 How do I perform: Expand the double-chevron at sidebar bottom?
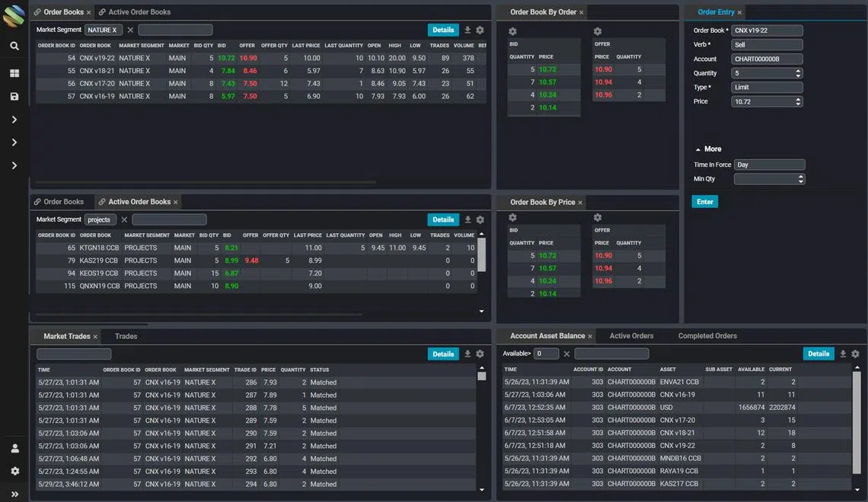pyautogui.click(x=14, y=494)
